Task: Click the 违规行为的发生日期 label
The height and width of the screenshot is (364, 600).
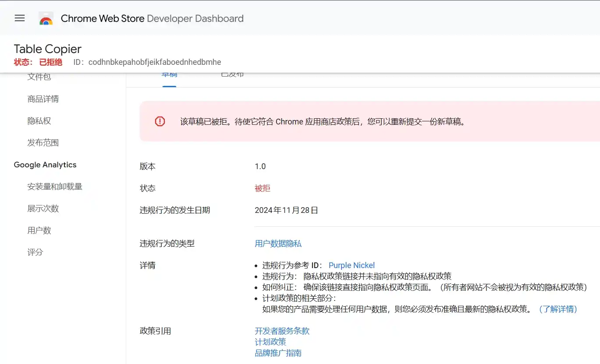Action: tap(175, 210)
